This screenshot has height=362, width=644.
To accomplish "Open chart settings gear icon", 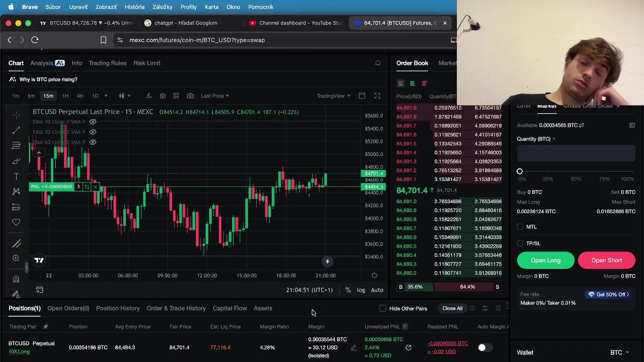I will [374, 276].
